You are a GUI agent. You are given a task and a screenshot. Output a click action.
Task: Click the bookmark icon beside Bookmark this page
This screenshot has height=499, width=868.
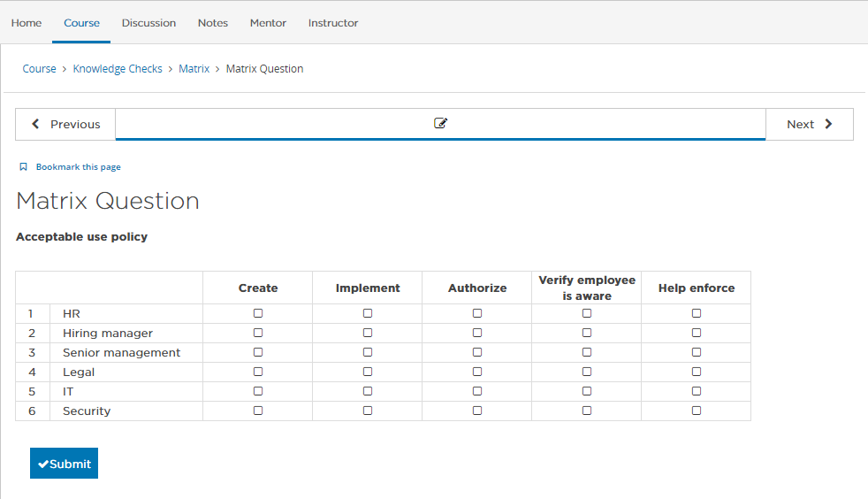tap(23, 166)
